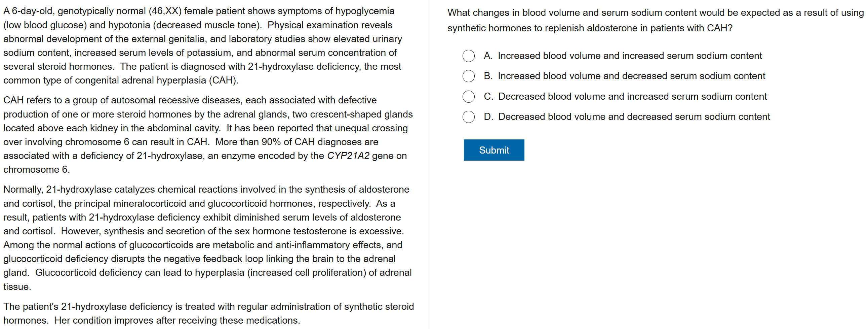
Task: Choose option C radio button
Action: click(468, 97)
